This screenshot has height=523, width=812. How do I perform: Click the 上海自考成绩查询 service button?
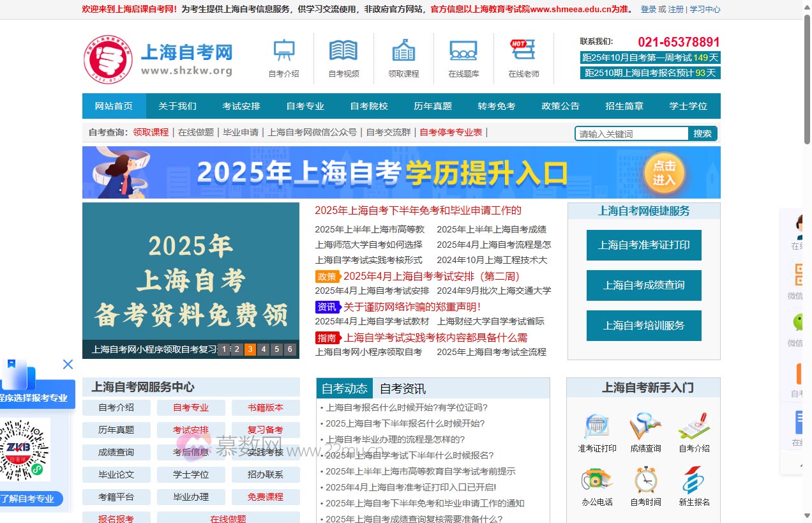click(x=643, y=285)
